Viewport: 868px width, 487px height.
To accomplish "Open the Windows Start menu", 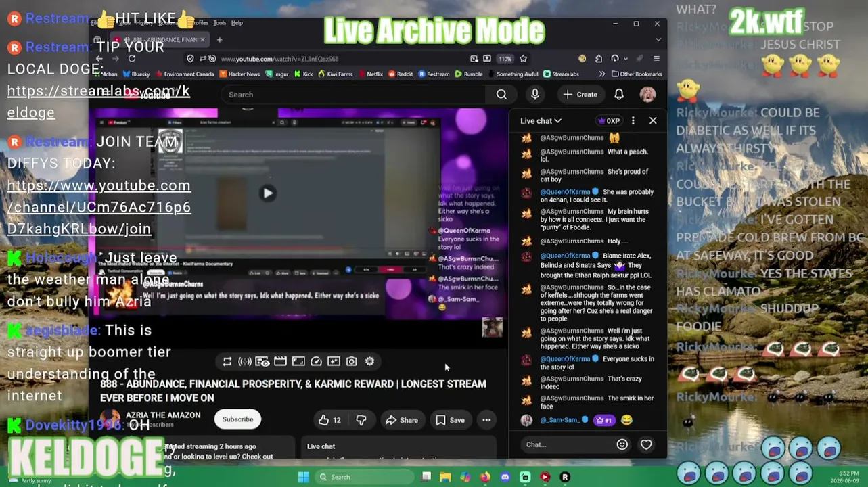I will click(303, 478).
